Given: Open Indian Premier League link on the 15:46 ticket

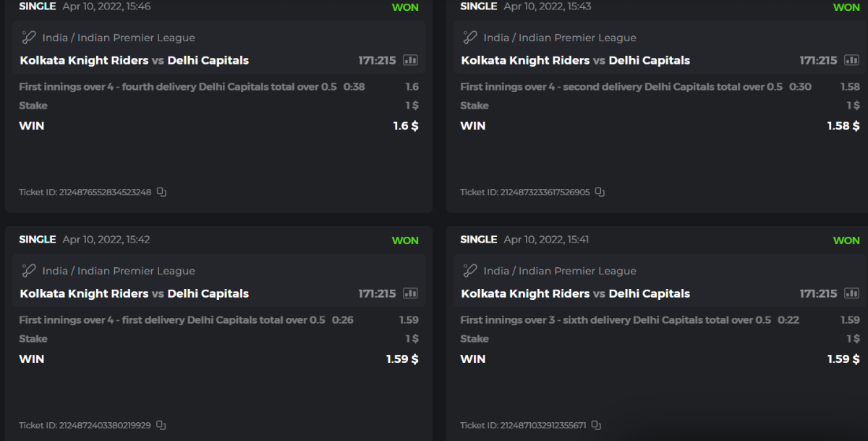Looking at the screenshot, I should tap(136, 38).
